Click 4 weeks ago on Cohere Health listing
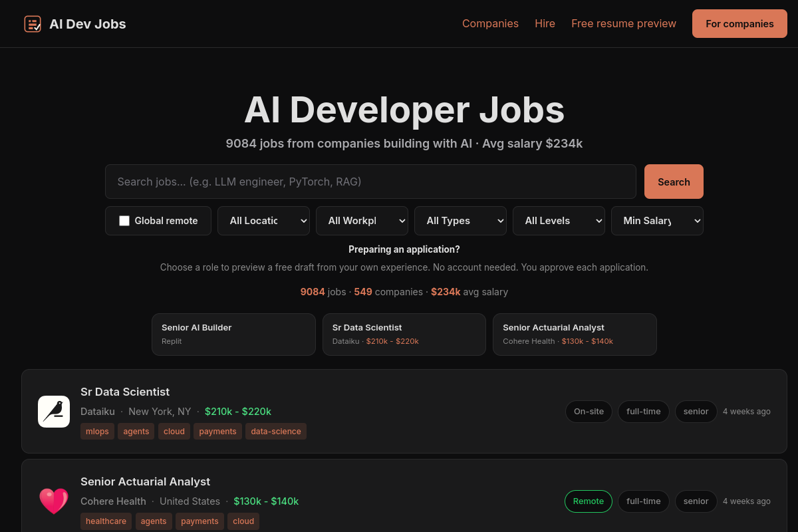Image resolution: width=798 pixels, height=532 pixels. click(x=747, y=501)
